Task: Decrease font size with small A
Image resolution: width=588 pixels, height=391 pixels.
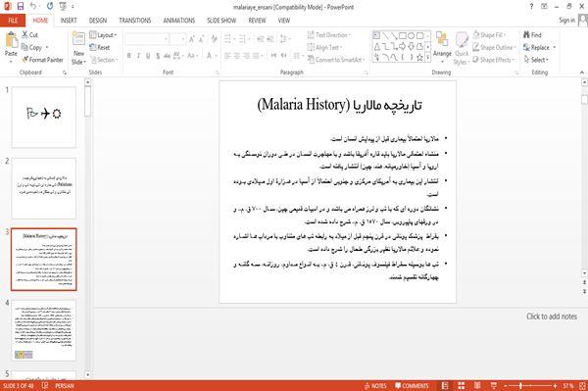Action: pyautogui.click(x=201, y=39)
